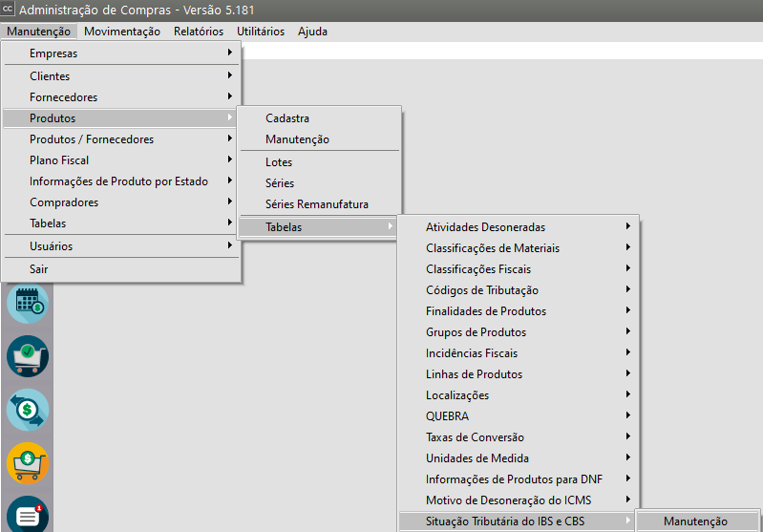
Task: Open the Relatórios menu
Action: point(199,32)
